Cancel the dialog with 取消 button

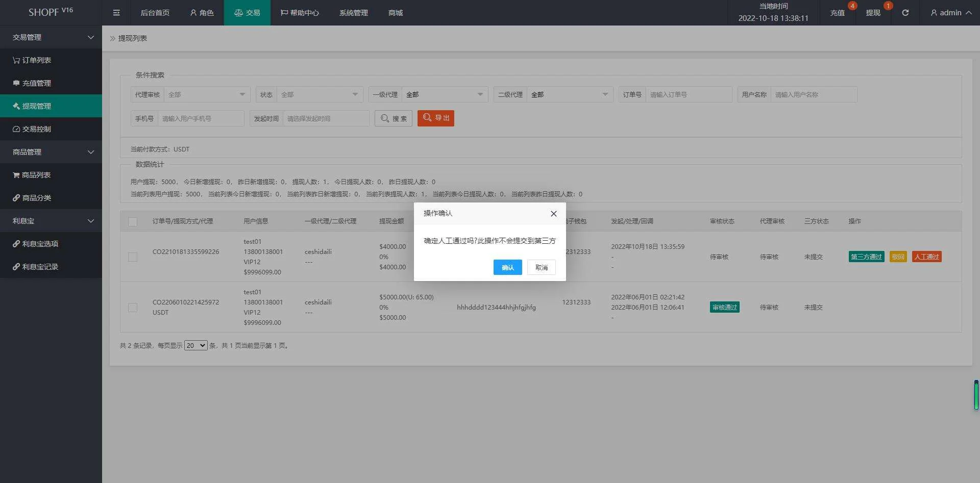(x=541, y=267)
